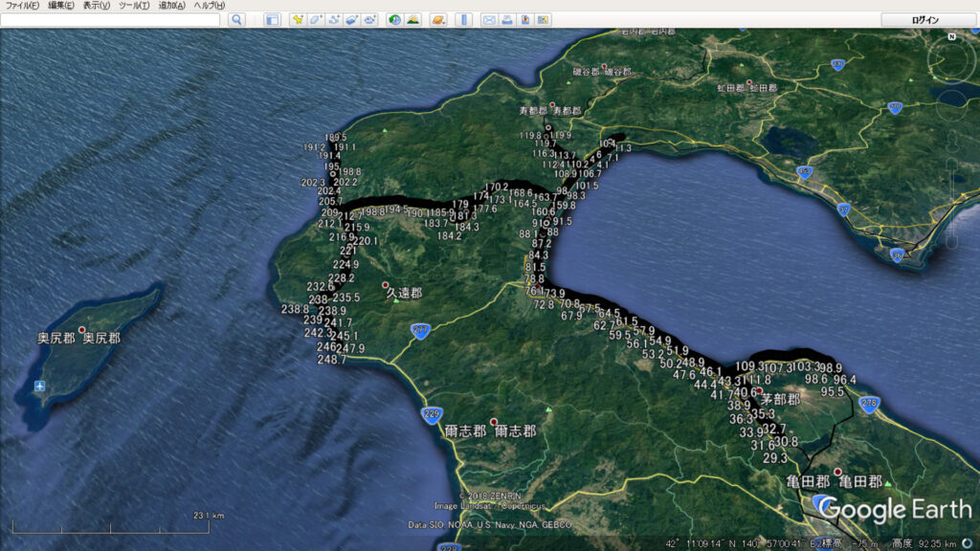Start recording a tour
This screenshot has width=980, height=551.
(369, 19)
